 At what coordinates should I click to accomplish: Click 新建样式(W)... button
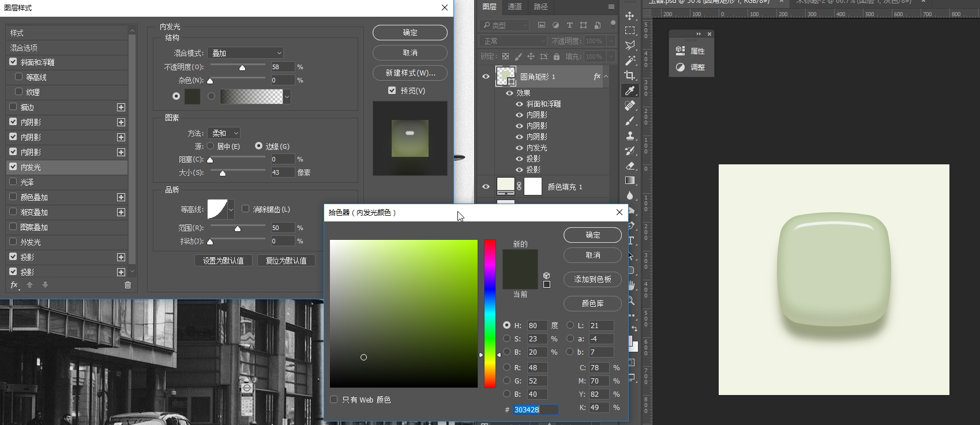click(x=410, y=73)
